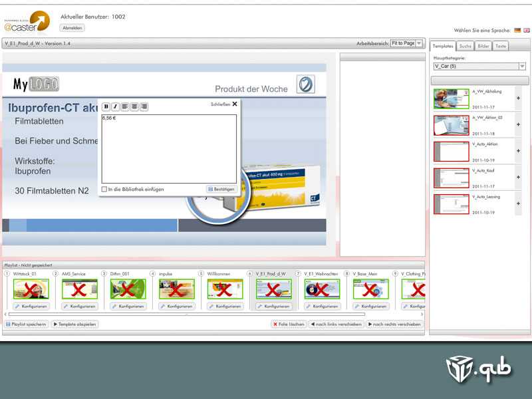The image size is (532, 399).
Task: Configure Willkommen slide
Action: (225, 307)
